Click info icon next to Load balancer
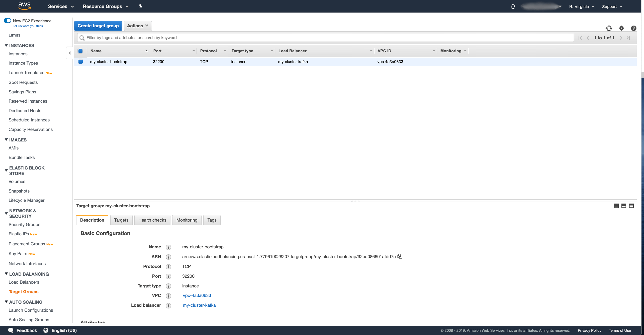644x335 pixels. point(168,306)
